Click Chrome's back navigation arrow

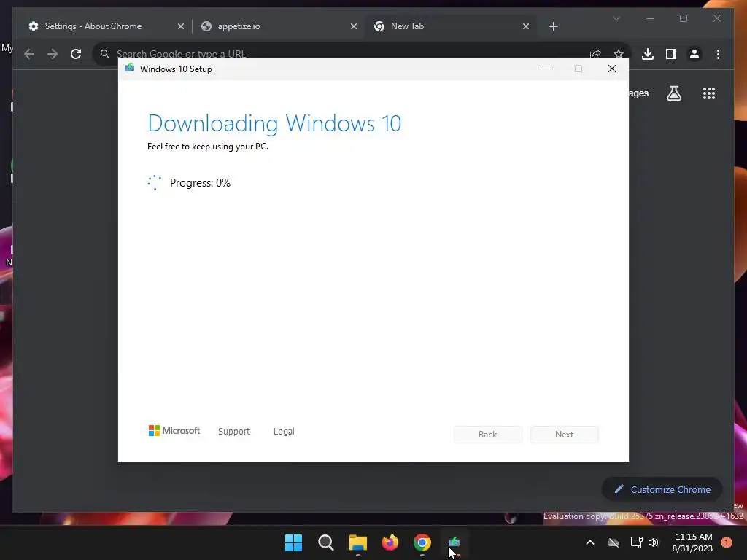(29, 54)
